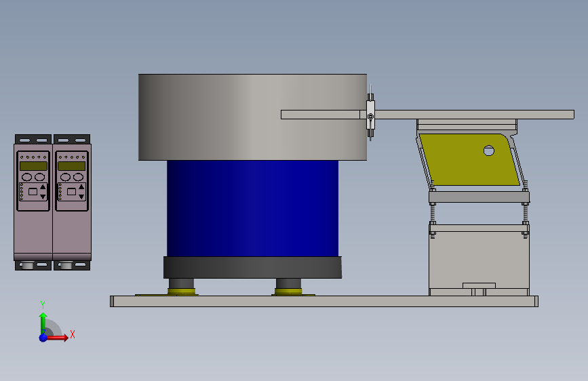Select the right rubber foot under drum
The height and width of the screenshot is (381, 588).
click(x=288, y=286)
